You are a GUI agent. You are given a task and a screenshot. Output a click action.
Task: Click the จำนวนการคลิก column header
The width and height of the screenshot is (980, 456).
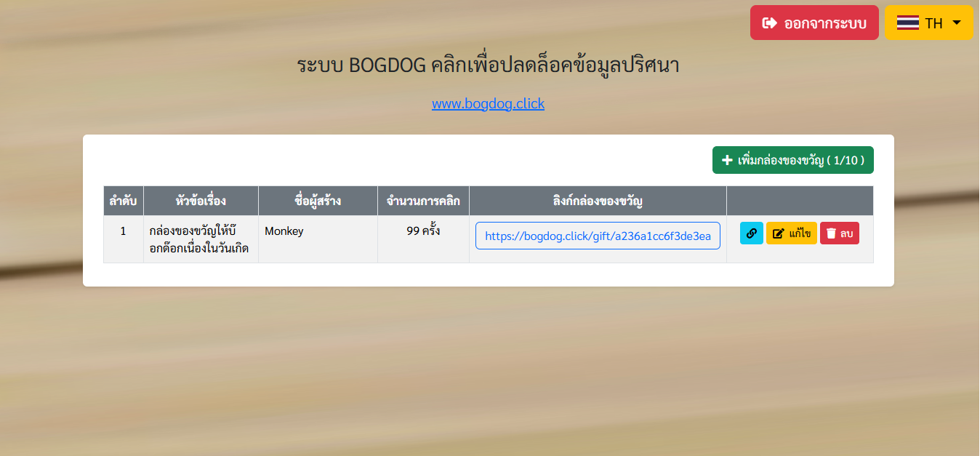[x=423, y=201]
